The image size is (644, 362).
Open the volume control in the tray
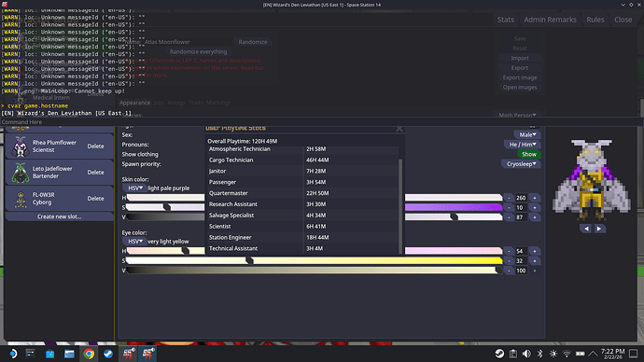pyautogui.click(x=526, y=354)
